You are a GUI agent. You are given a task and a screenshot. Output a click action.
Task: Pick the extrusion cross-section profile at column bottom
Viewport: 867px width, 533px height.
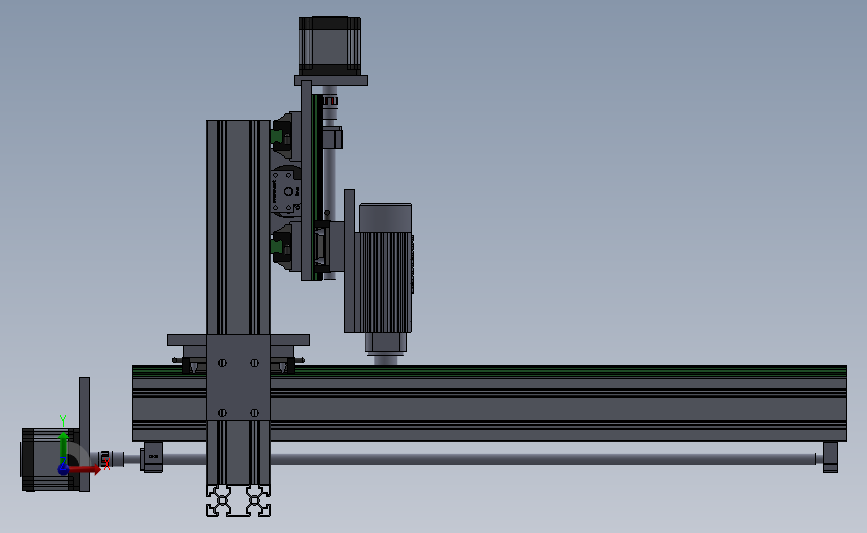[238, 501]
